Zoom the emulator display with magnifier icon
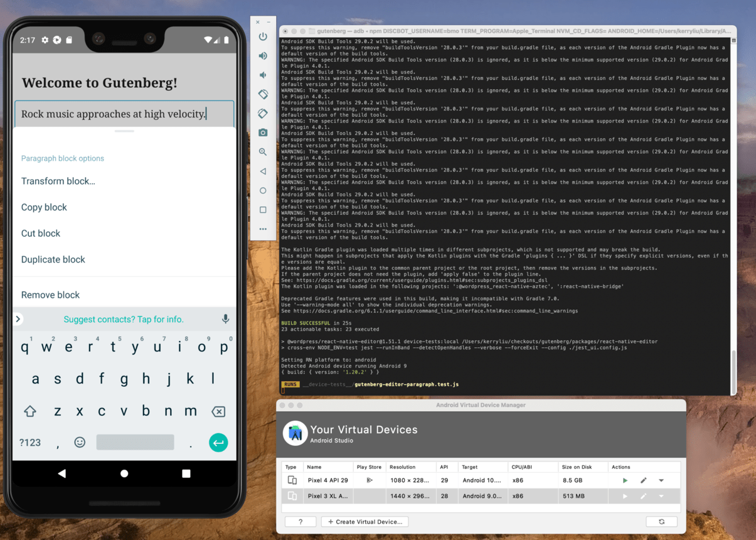756x540 pixels. (x=263, y=152)
